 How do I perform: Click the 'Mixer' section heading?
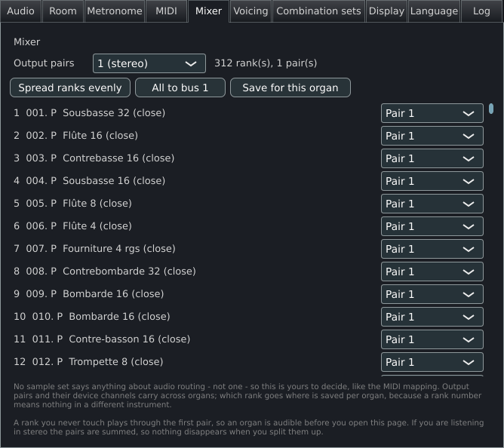click(x=26, y=41)
